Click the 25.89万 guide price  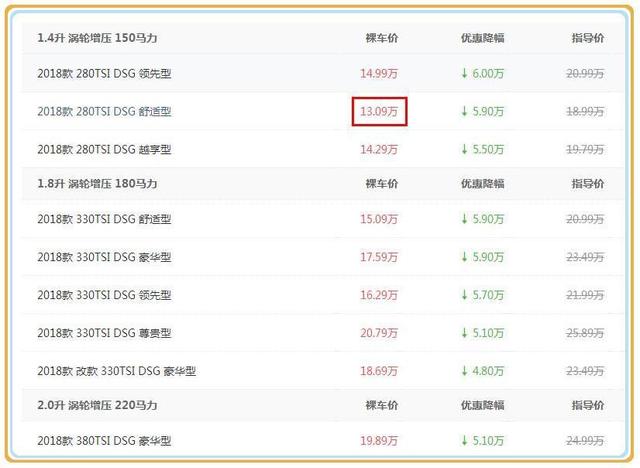tap(585, 333)
